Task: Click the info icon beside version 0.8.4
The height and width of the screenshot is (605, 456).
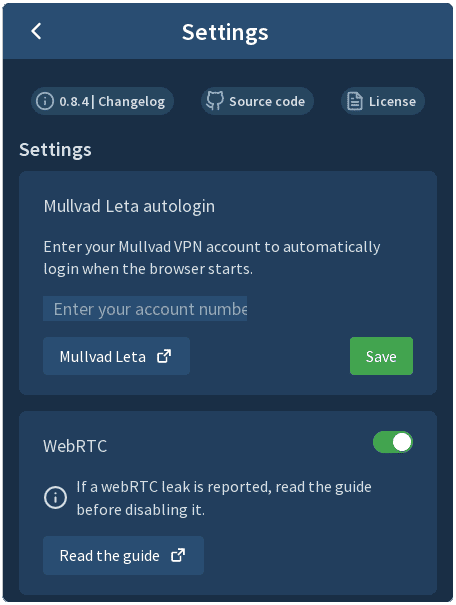Action: pyautogui.click(x=45, y=101)
